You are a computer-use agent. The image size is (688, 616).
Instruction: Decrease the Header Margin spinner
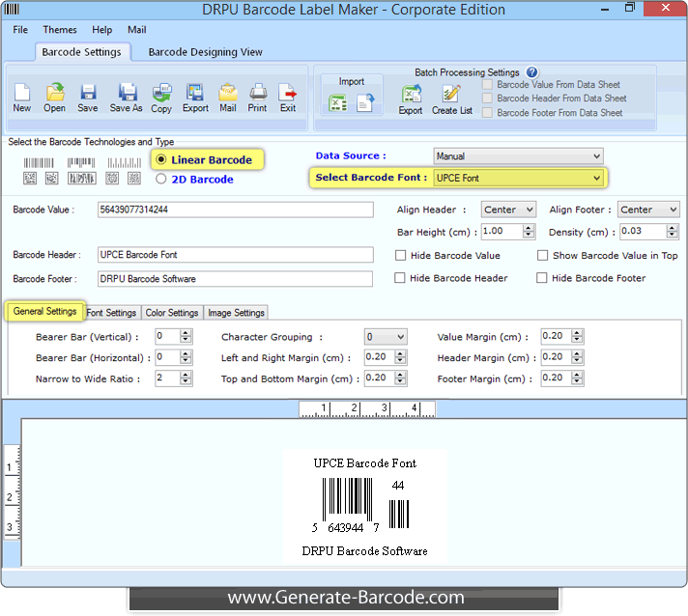(x=577, y=361)
